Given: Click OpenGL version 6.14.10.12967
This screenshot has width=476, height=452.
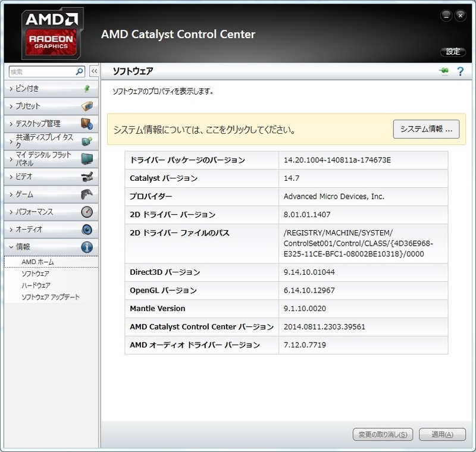Looking at the screenshot, I should (309, 290).
